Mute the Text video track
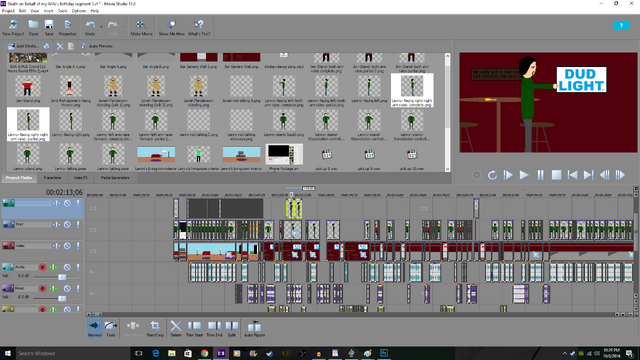This screenshot has width=640, height=360. (67, 224)
